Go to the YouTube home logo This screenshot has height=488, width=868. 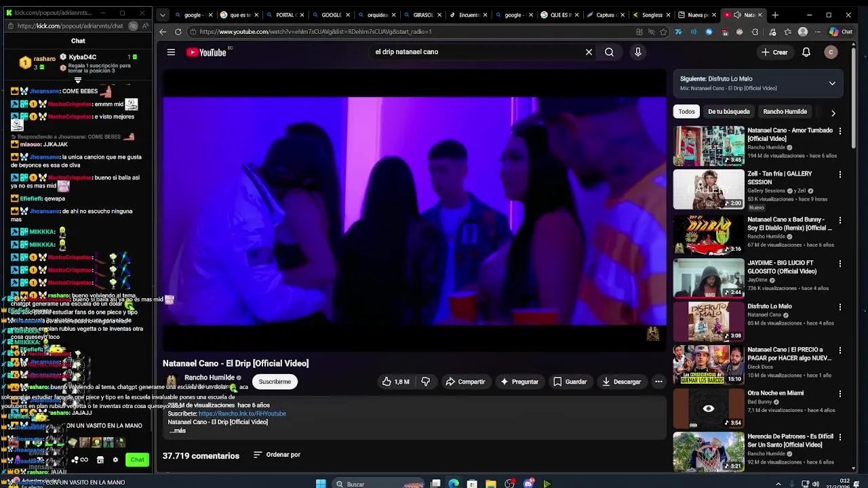coord(206,52)
